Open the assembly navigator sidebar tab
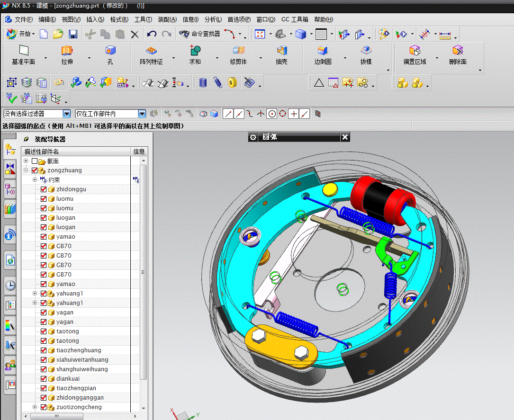This screenshot has width=514, height=420. tap(10, 150)
